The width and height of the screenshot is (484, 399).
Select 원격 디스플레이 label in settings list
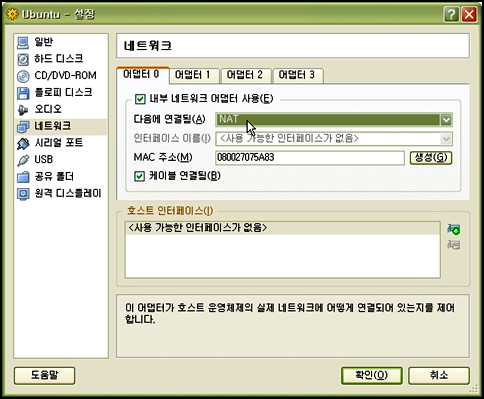[x=68, y=193]
